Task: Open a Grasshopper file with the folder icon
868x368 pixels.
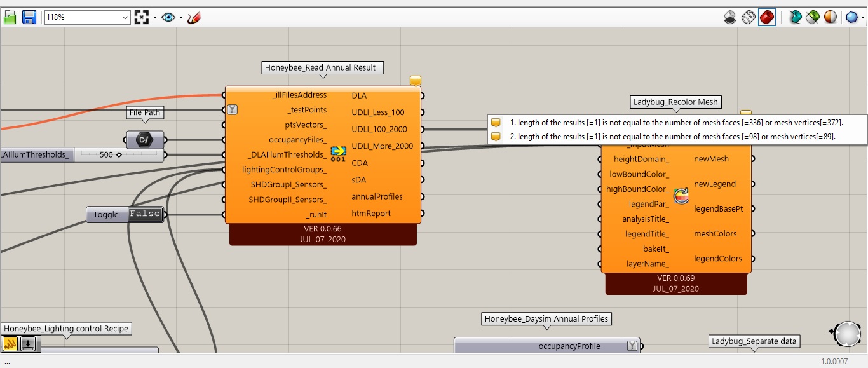Action: (10, 17)
